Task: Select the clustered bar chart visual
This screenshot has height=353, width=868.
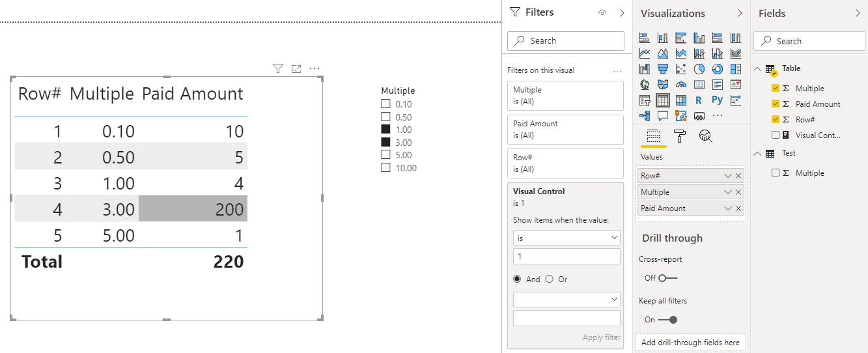Action: [681, 38]
